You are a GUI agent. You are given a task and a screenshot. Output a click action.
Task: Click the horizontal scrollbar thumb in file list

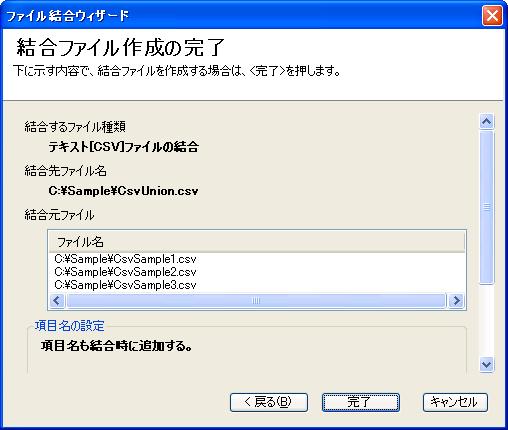point(256,301)
